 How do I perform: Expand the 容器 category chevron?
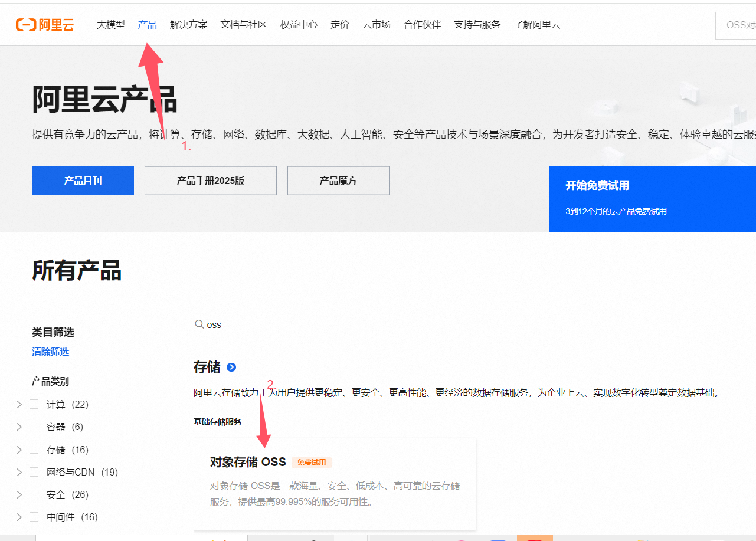19,427
